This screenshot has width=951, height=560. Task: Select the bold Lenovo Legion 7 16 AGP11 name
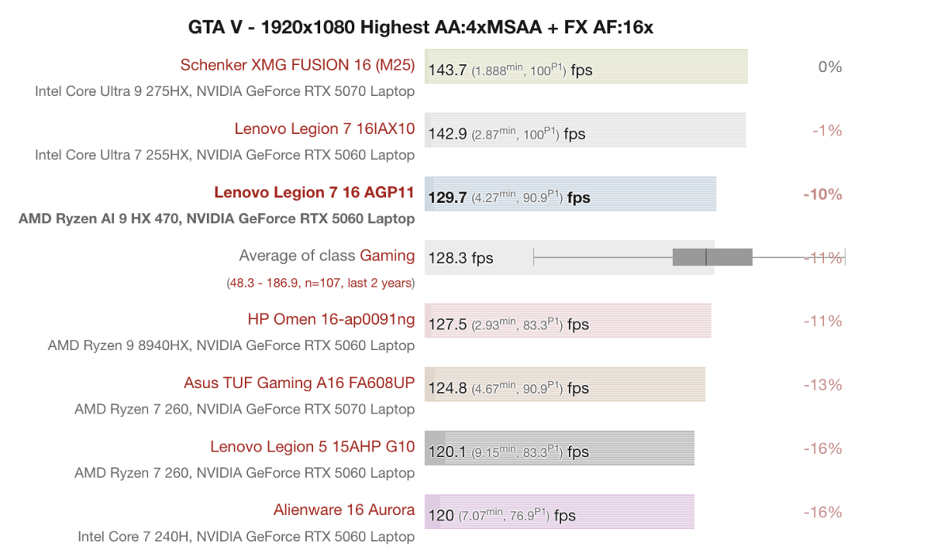point(314,192)
